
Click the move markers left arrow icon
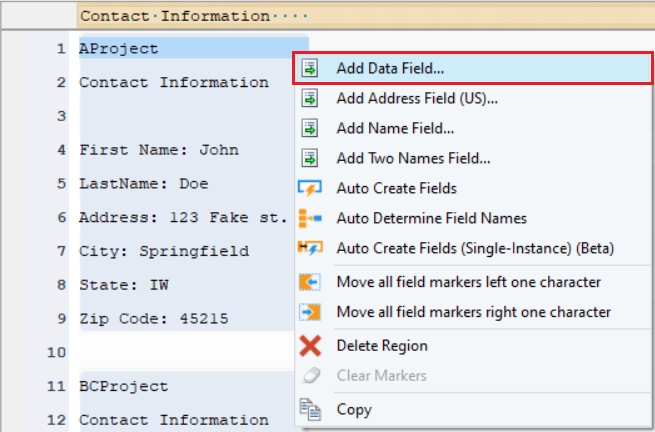tap(310, 282)
